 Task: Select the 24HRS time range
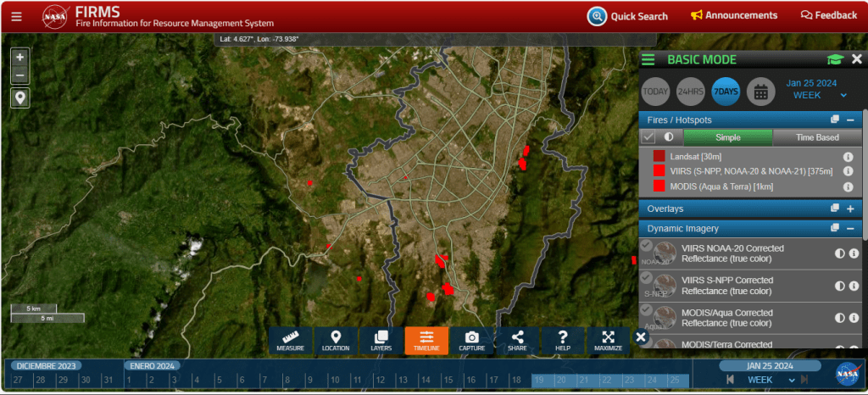pyautogui.click(x=690, y=92)
